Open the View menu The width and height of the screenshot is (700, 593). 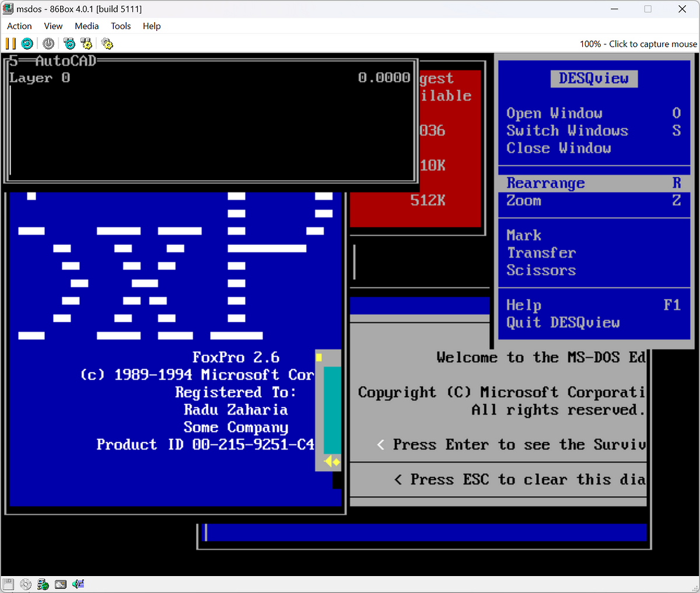(x=53, y=26)
